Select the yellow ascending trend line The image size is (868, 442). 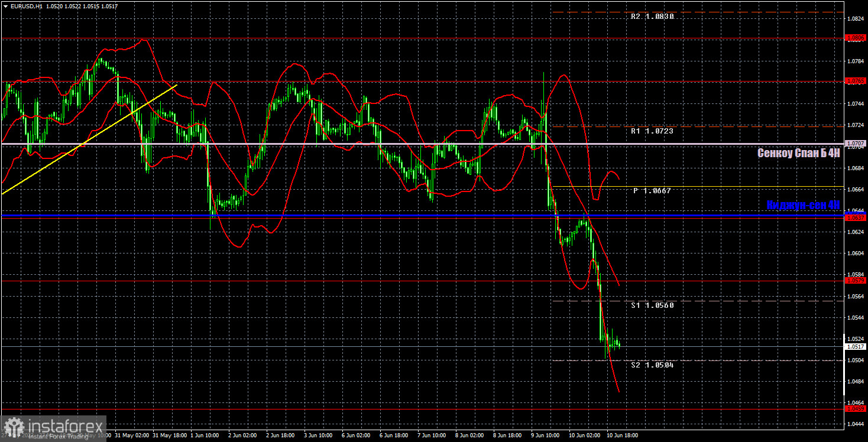click(x=89, y=139)
